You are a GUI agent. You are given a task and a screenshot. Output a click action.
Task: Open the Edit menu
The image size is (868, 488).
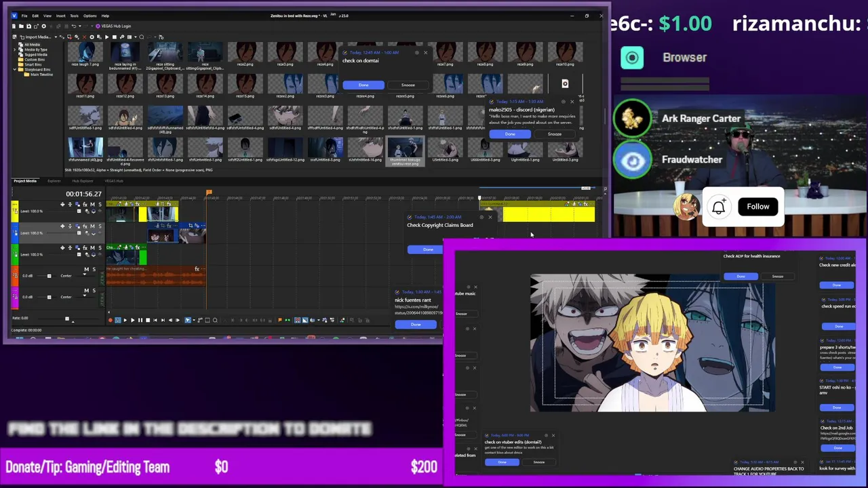[35, 16]
